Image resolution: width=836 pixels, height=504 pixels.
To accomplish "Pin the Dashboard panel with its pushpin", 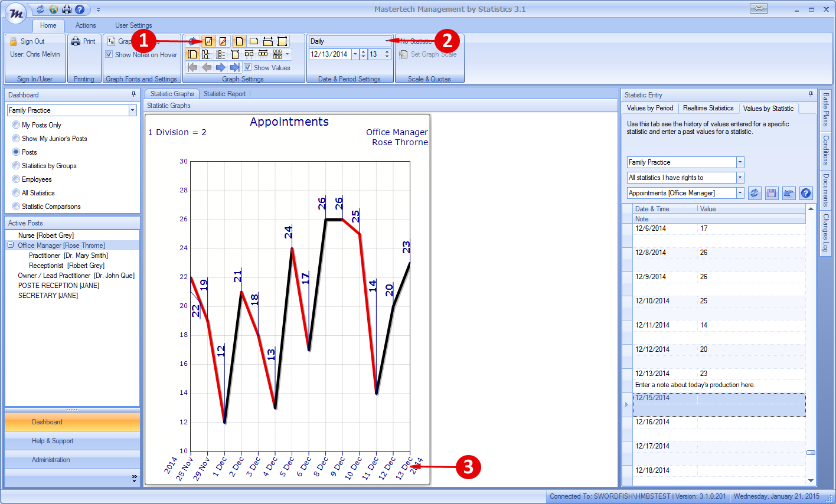I will [x=133, y=94].
